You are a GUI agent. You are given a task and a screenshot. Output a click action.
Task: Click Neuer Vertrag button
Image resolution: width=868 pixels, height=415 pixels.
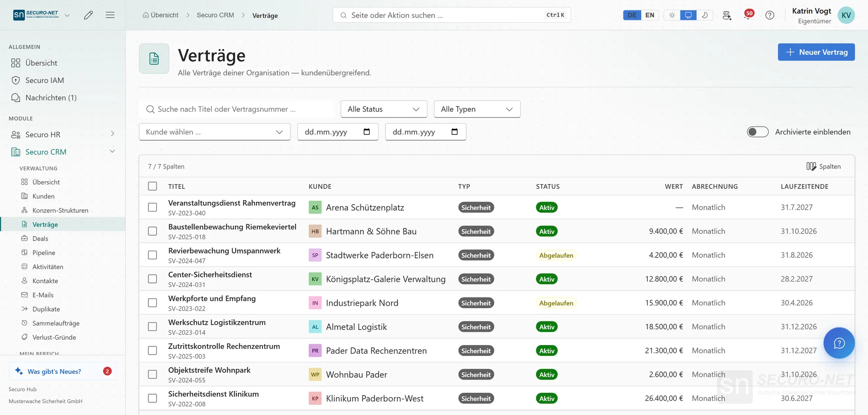pyautogui.click(x=816, y=52)
